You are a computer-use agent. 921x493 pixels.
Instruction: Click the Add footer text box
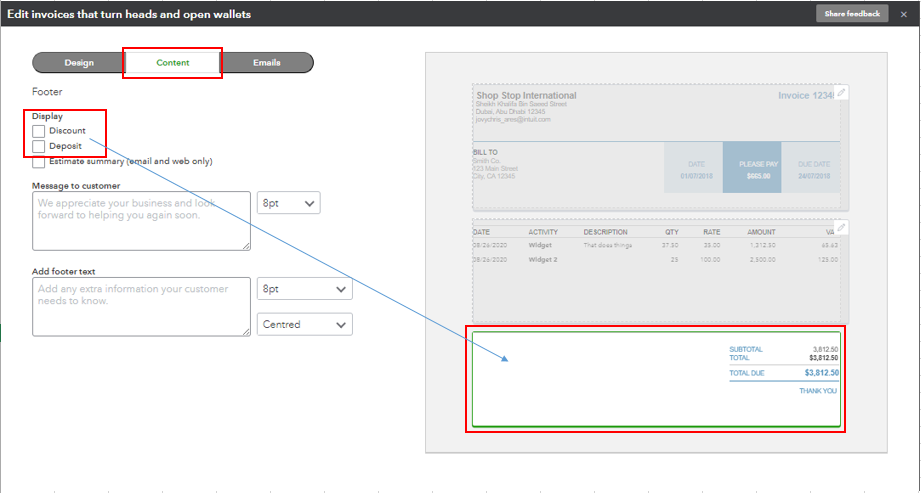point(142,307)
